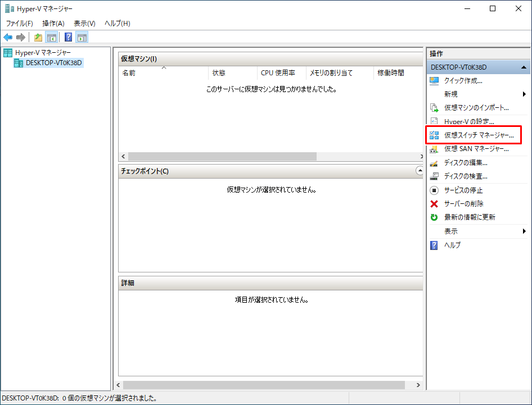This screenshot has height=405, width=532.
Task: Open the ファイル(F) menu
Action: (x=20, y=24)
